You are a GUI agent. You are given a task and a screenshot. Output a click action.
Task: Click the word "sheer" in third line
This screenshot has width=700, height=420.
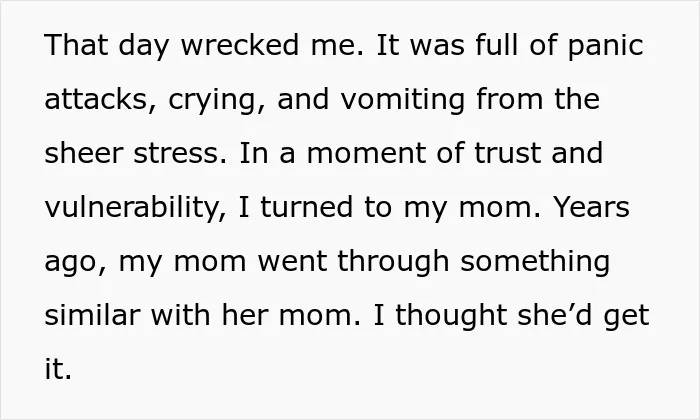[83, 153]
